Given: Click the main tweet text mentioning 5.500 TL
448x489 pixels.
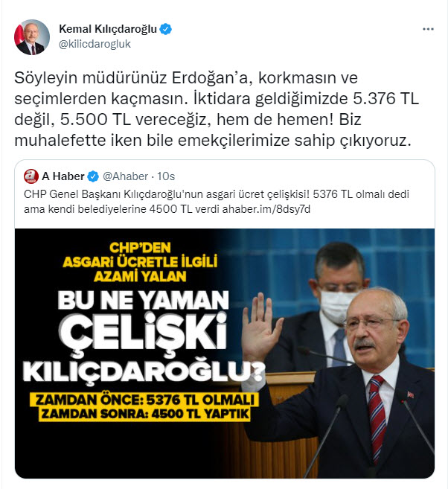Looking at the screenshot, I should point(217,109).
